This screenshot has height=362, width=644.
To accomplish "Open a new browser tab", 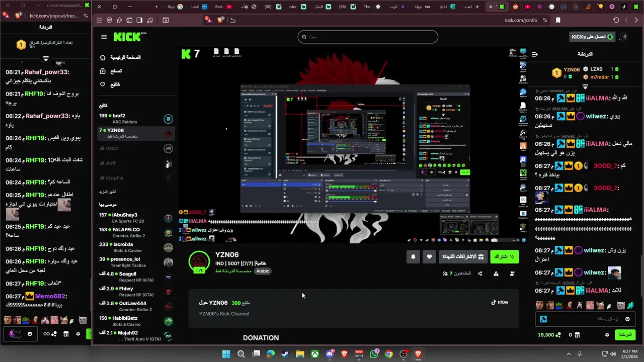I will [156, 7].
